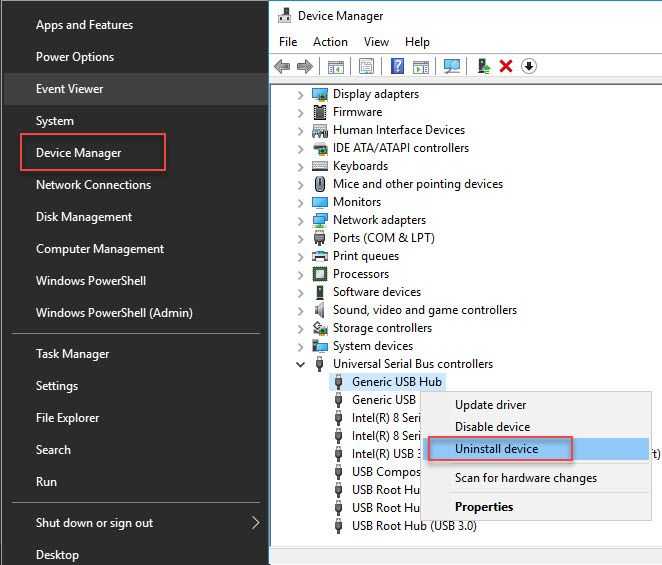Select USB Root Hub (USB 3.0) device

click(414, 526)
